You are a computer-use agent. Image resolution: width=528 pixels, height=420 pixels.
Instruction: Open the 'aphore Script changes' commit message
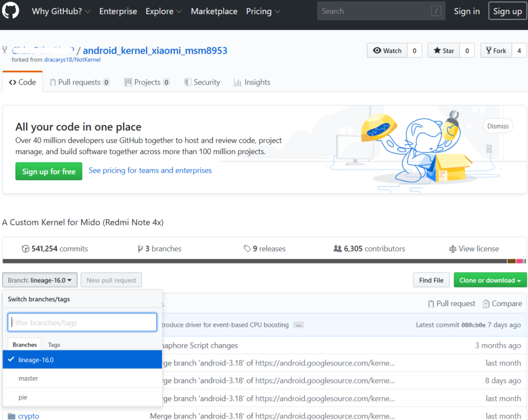coord(200,346)
